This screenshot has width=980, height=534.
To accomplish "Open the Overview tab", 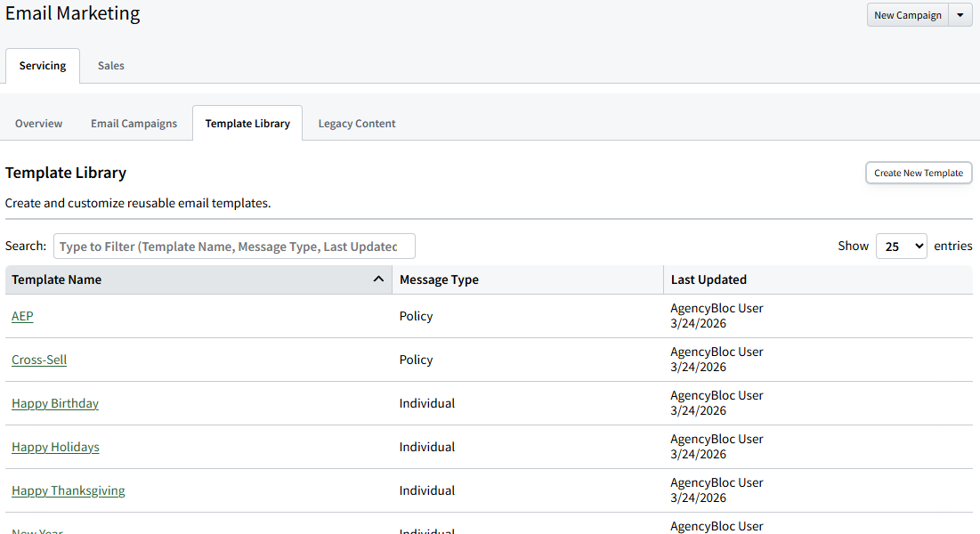I will [38, 123].
